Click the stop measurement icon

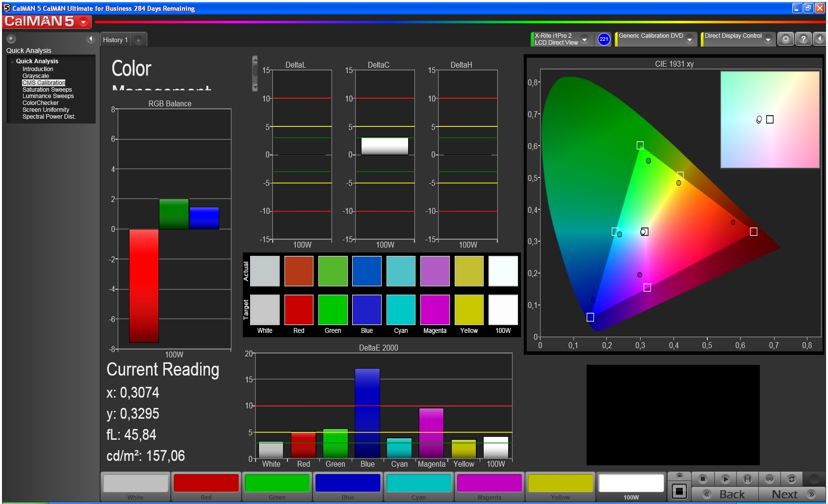(x=702, y=479)
